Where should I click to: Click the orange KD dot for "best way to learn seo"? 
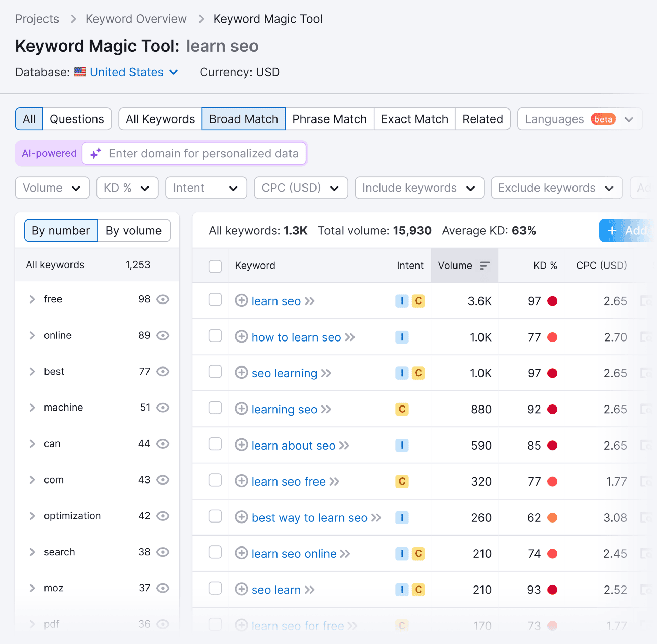coord(552,517)
